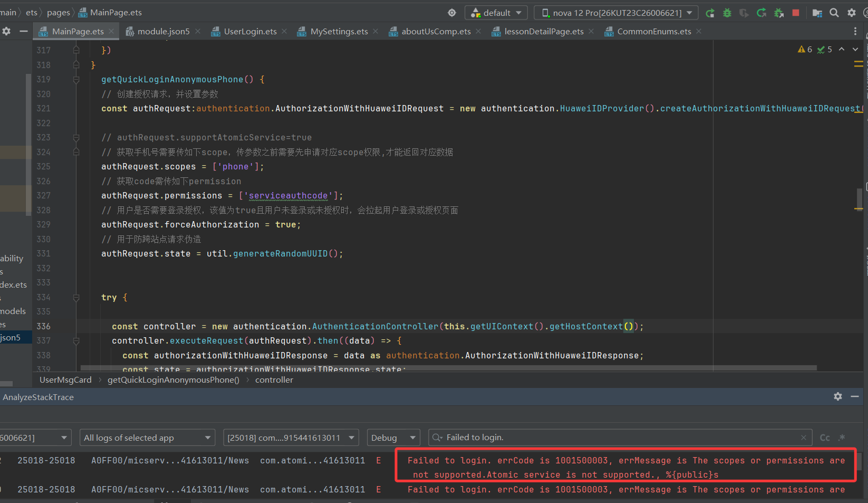Start debugging with the green bug icon
The image size is (868, 503).
coord(727,13)
